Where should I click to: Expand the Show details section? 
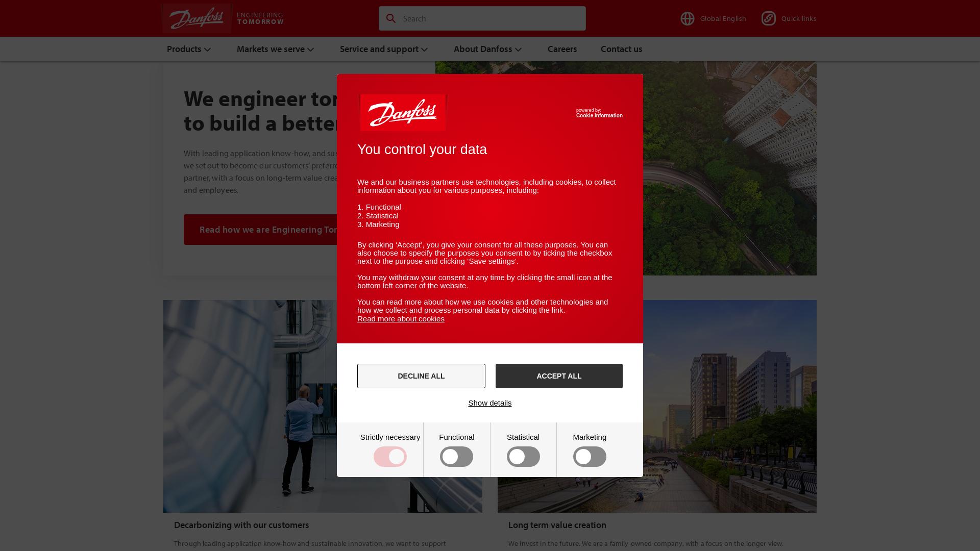point(490,403)
